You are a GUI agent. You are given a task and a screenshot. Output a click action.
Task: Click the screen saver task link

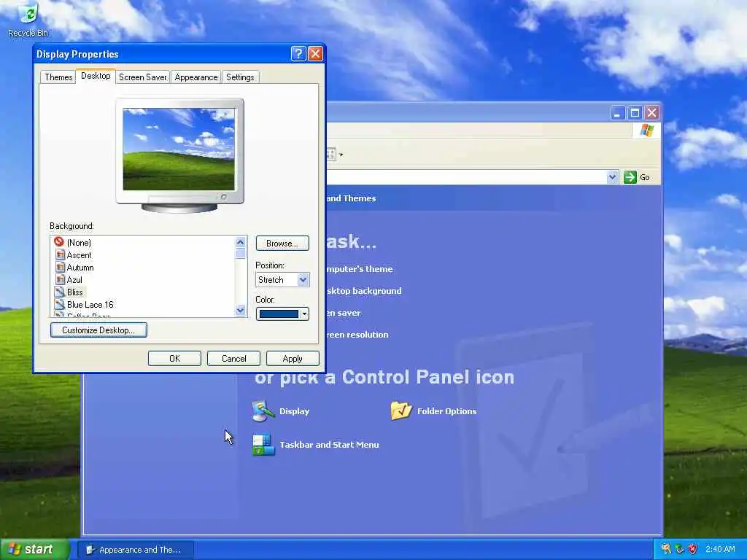coord(344,313)
